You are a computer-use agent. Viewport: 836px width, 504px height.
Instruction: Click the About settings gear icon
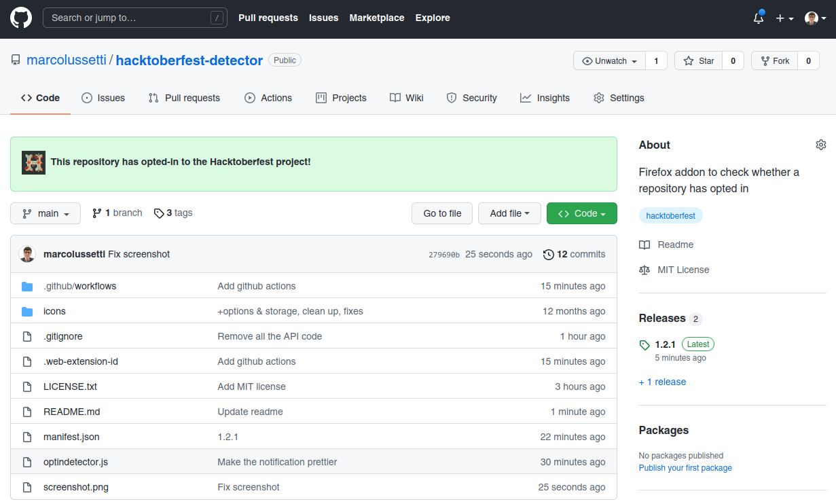tap(821, 145)
